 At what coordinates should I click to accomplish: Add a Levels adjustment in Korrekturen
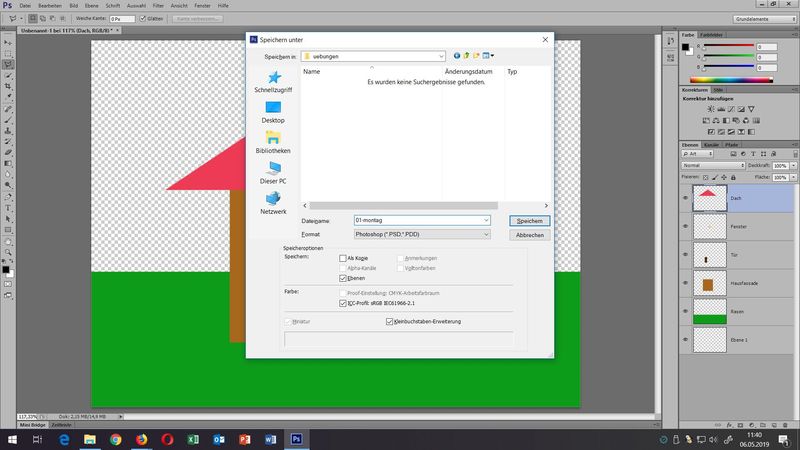click(721, 109)
